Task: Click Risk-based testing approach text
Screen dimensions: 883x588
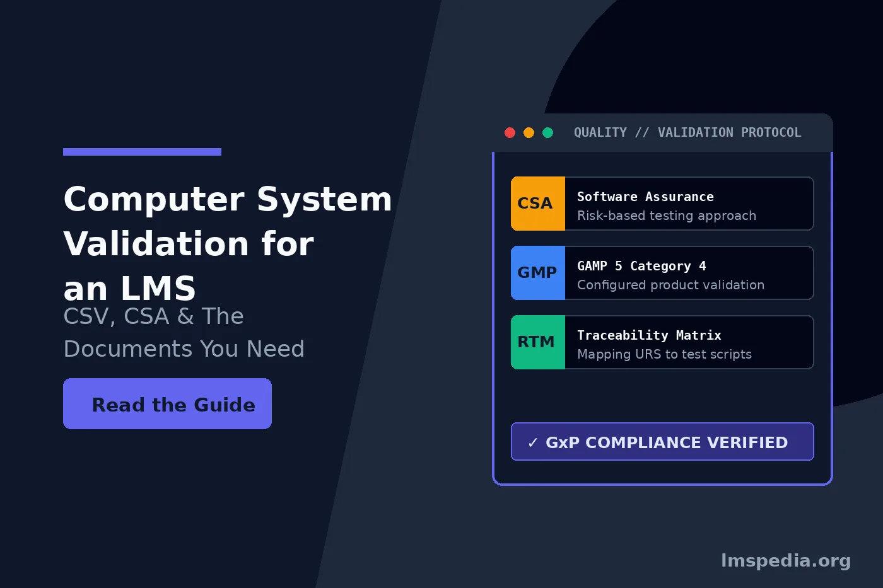Action: (667, 216)
